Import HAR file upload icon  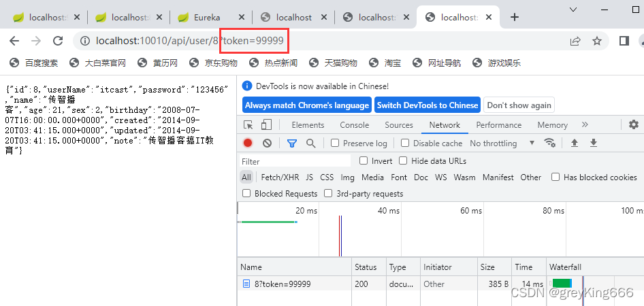point(575,143)
